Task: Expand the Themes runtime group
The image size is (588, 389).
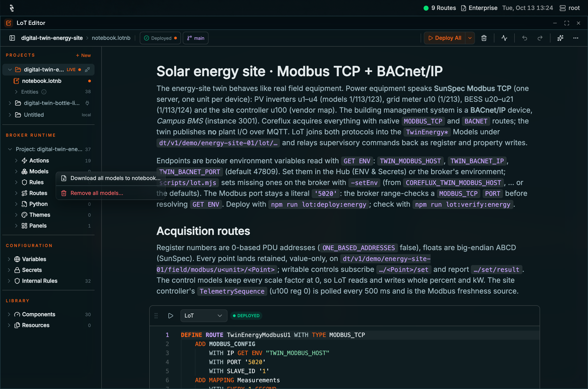Action: (16, 215)
